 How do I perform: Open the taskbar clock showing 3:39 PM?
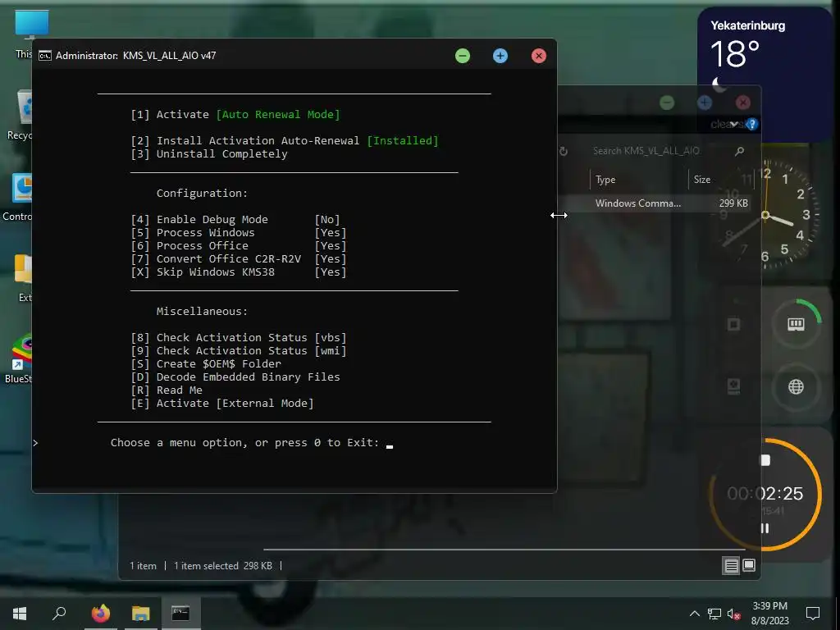[769, 614]
